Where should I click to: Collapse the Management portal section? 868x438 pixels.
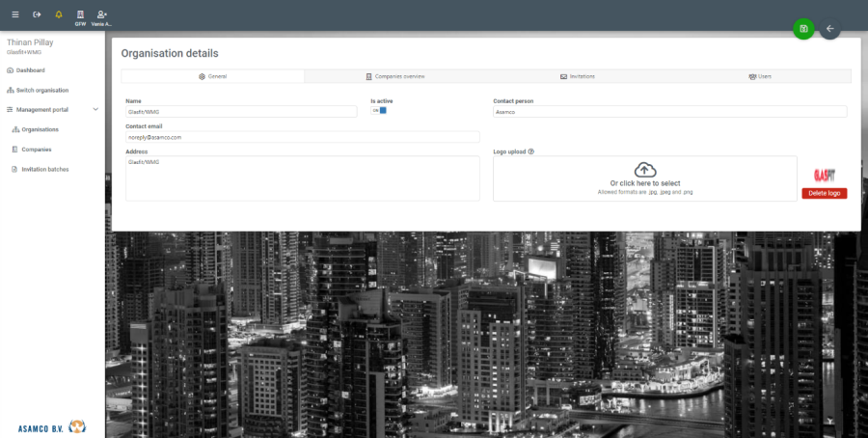tap(95, 110)
